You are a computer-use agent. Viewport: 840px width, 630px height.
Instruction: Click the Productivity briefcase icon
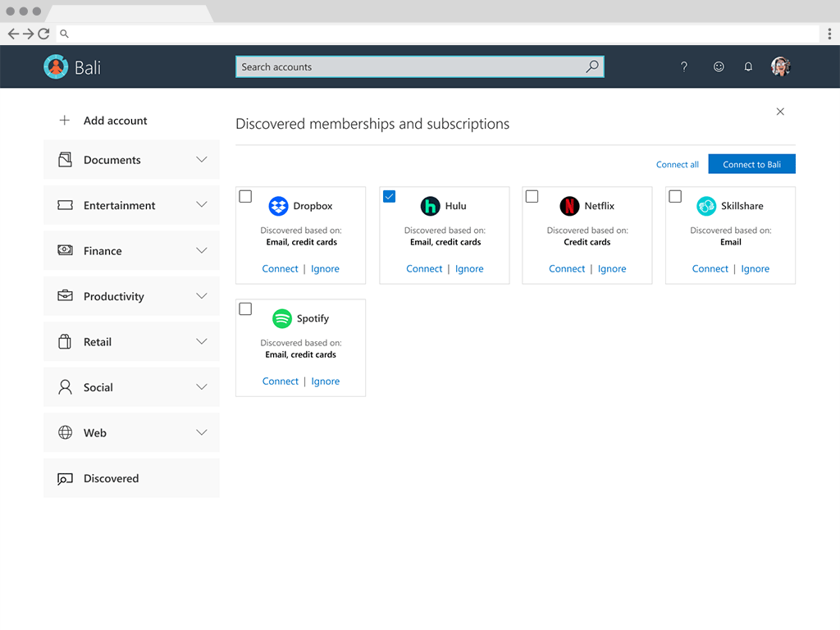(x=65, y=295)
